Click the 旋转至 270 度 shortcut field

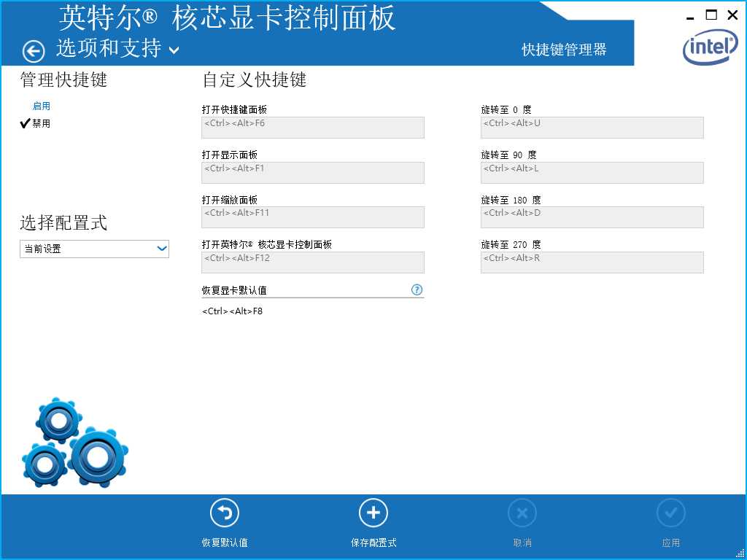592,262
